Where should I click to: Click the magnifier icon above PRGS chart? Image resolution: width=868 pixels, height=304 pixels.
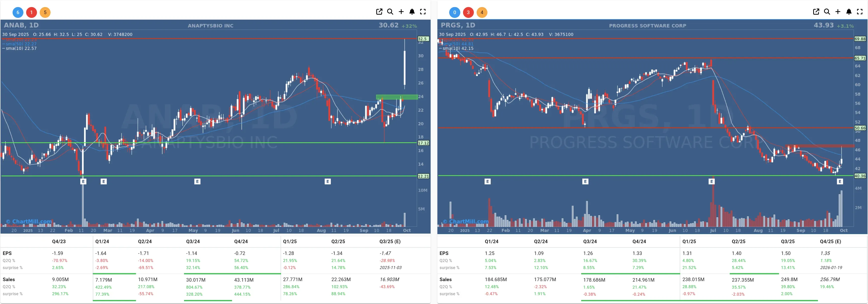[827, 12]
